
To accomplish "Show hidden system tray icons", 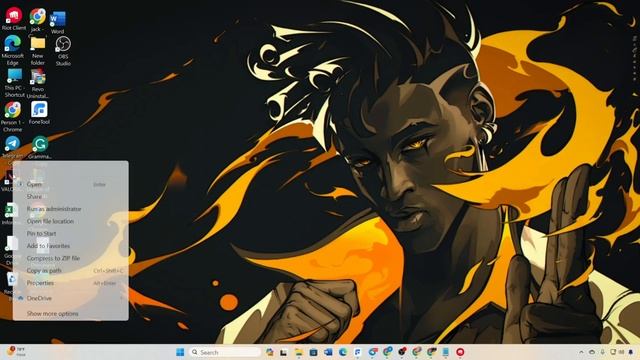I will (x=581, y=352).
